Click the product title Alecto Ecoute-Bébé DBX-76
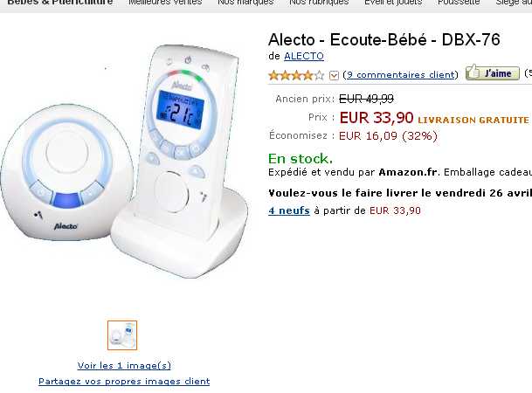This screenshot has height=393, width=532. click(x=384, y=40)
